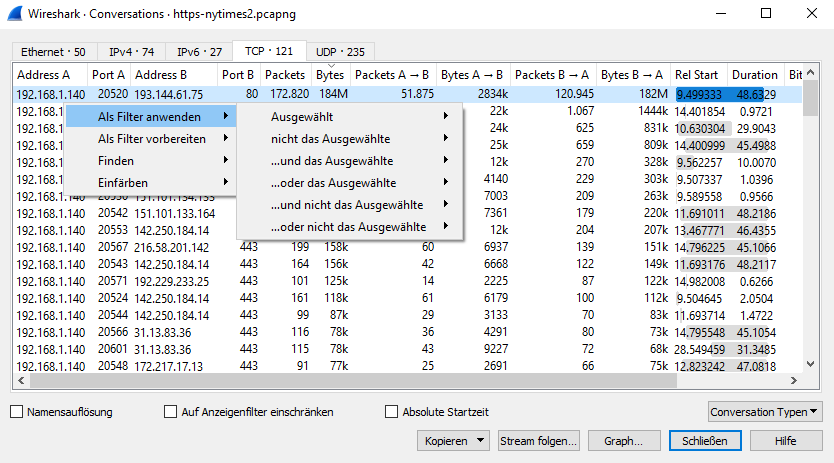Select the row with Port A 20544

(x=407, y=315)
